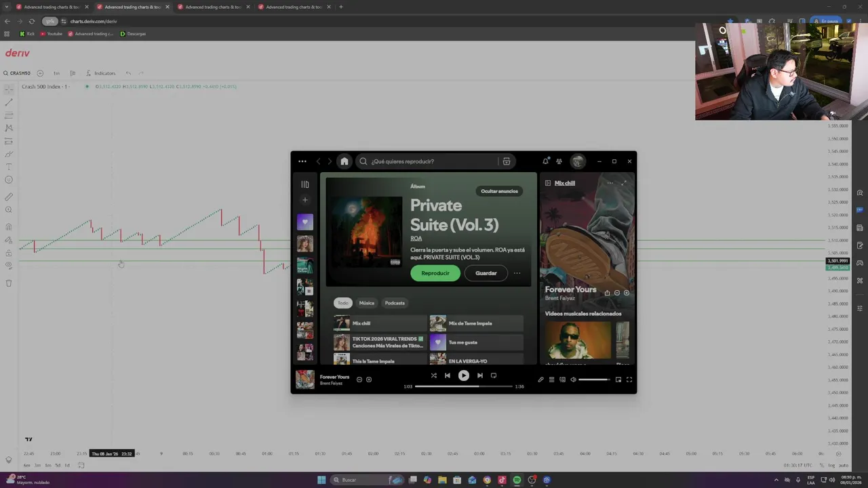Open TIKTOK 2026 VIRAL TRENDS playlist card
This screenshot has width=868, height=488.
pos(380,342)
